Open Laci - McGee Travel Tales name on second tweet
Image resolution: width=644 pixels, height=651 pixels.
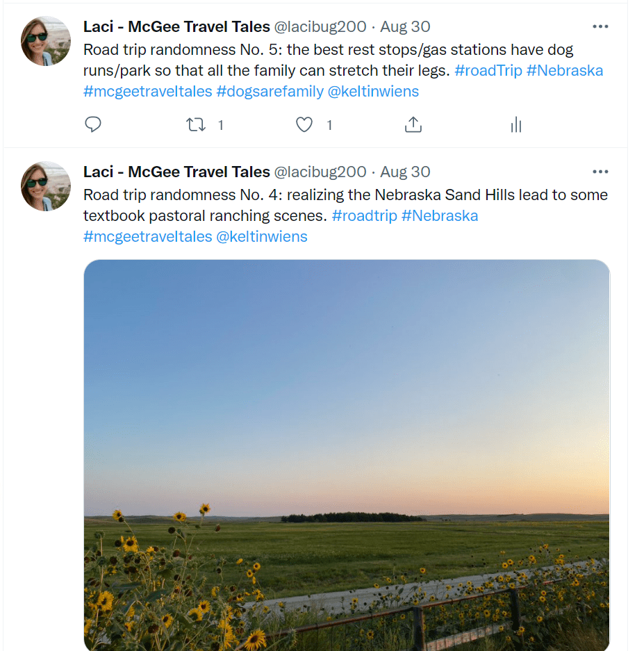176,172
